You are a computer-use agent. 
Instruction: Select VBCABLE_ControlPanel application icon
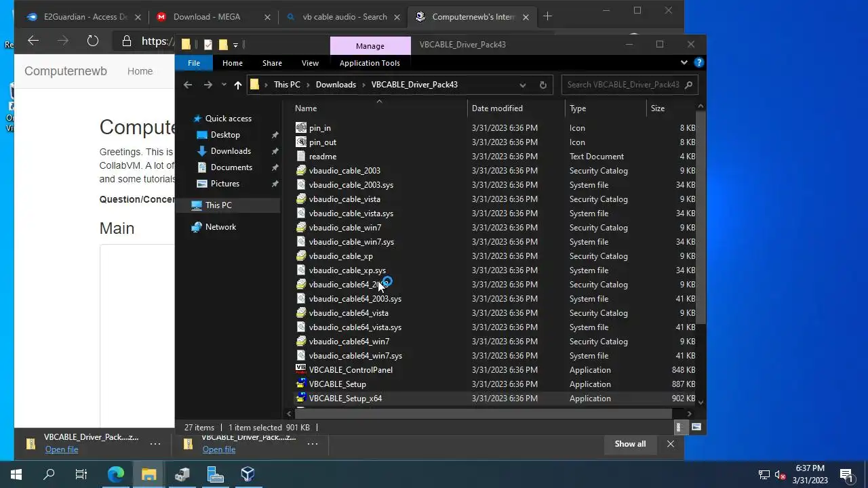coord(301,369)
